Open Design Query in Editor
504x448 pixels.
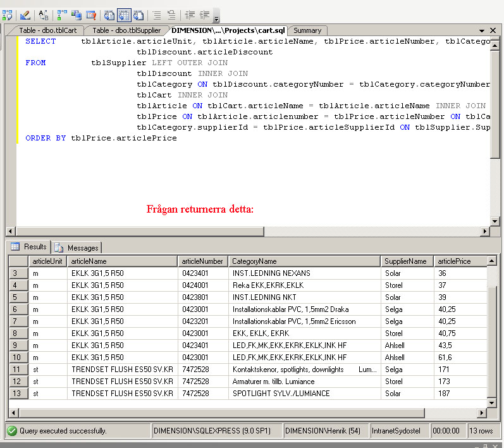pos(25,15)
